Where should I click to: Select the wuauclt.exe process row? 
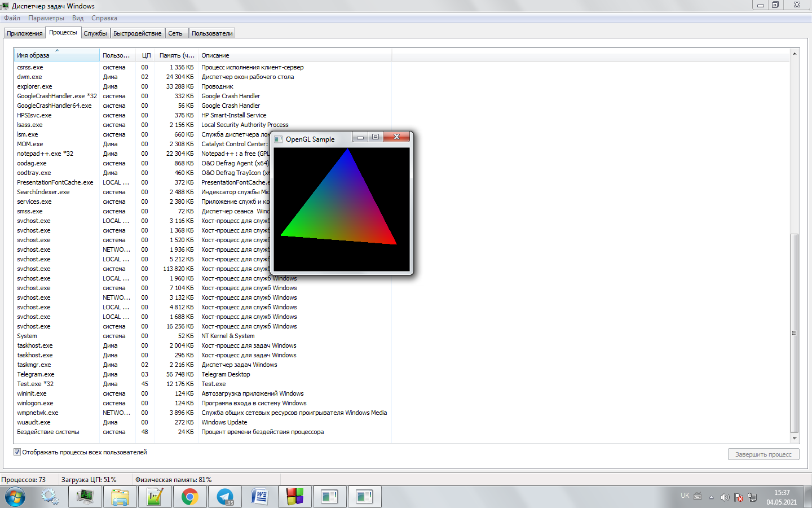(x=203, y=422)
